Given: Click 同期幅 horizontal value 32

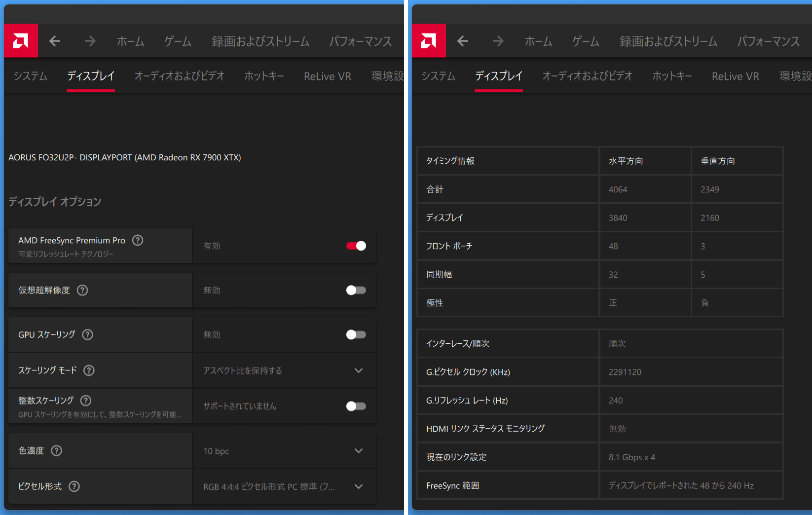Looking at the screenshot, I should (613, 275).
